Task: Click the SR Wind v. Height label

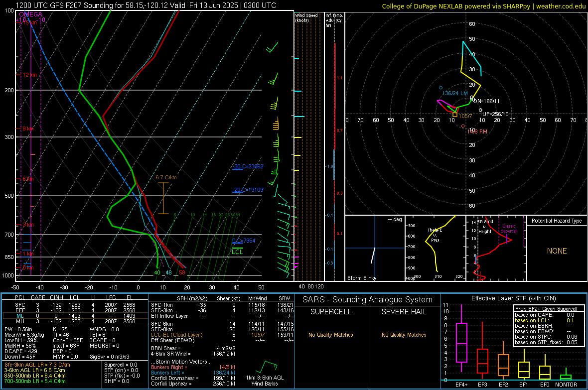Action: (485, 227)
